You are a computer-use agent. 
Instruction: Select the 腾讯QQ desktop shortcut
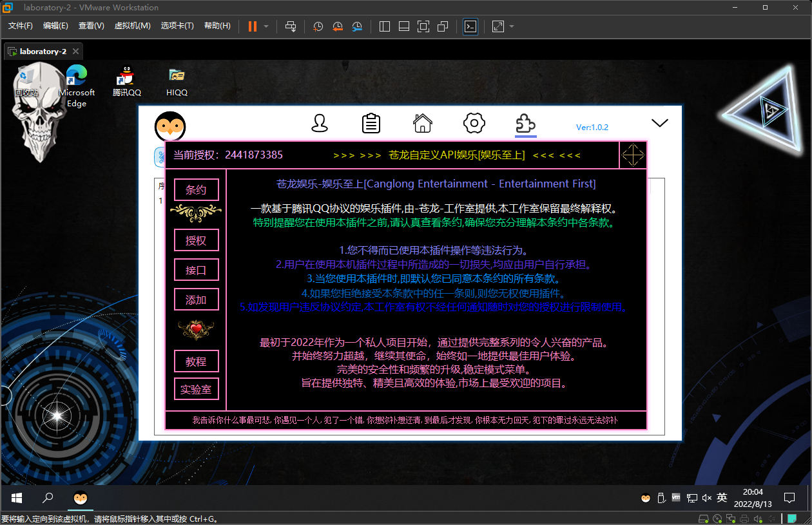tap(127, 81)
